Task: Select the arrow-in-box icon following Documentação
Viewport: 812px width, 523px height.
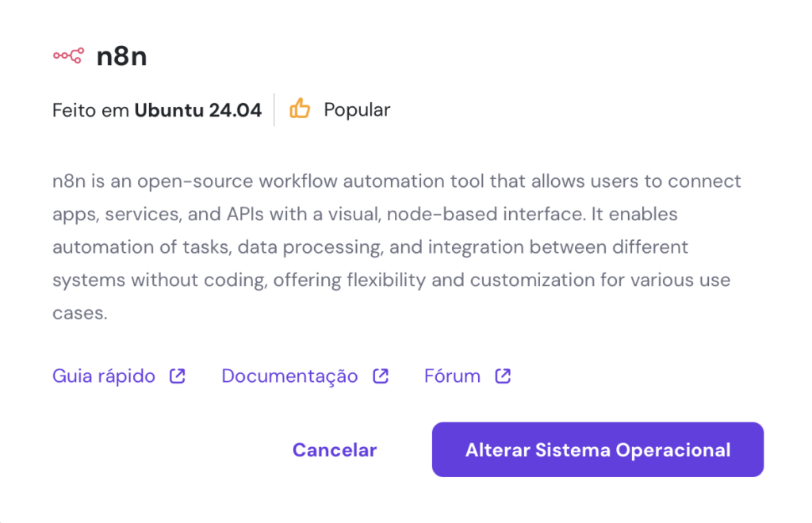Action: pyautogui.click(x=381, y=376)
